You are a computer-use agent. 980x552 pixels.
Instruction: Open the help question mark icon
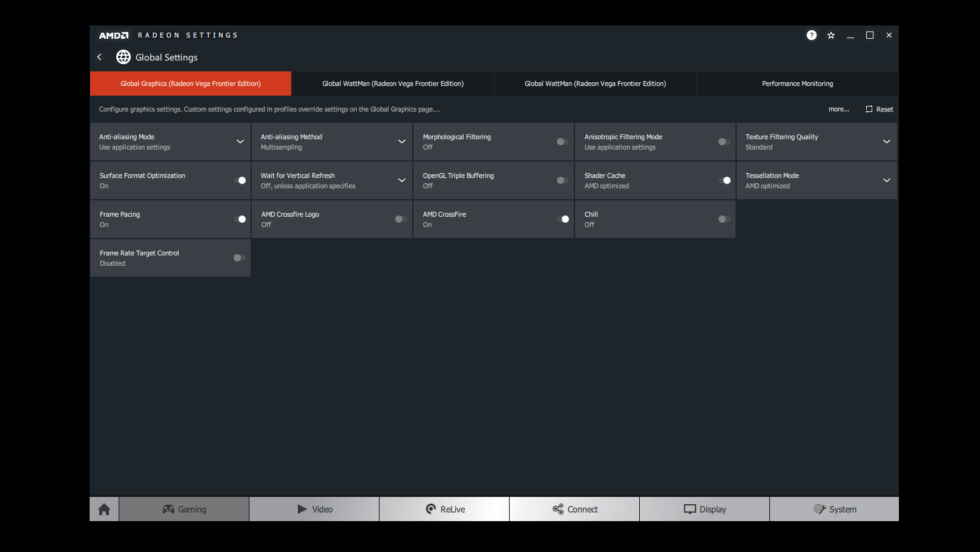(811, 35)
